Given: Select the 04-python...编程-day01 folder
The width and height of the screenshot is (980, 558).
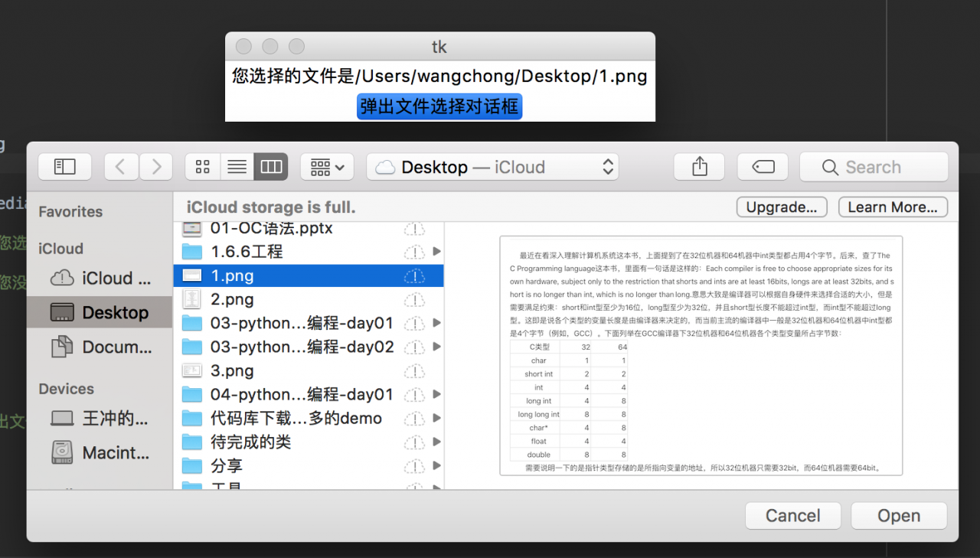Looking at the screenshot, I should (309, 394).
